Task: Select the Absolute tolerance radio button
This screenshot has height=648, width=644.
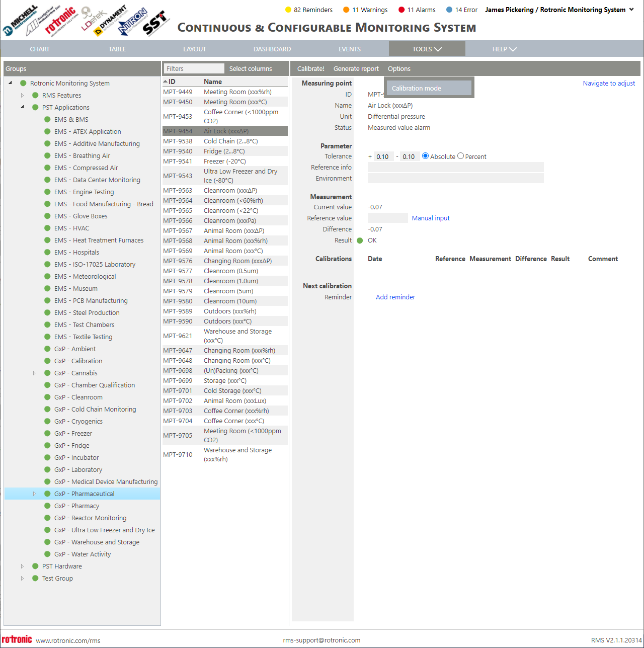Action: (x=426, y=156)
